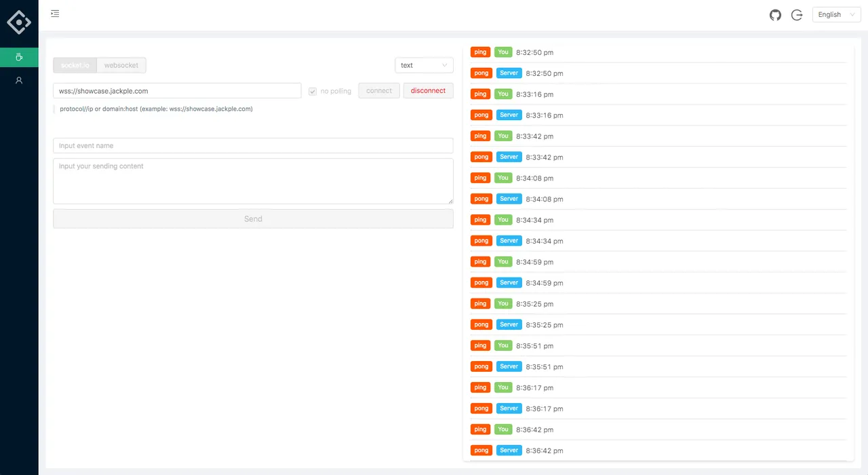
Task: Click the ping tag at 8:36:42 pm
Action: point(481,430)
